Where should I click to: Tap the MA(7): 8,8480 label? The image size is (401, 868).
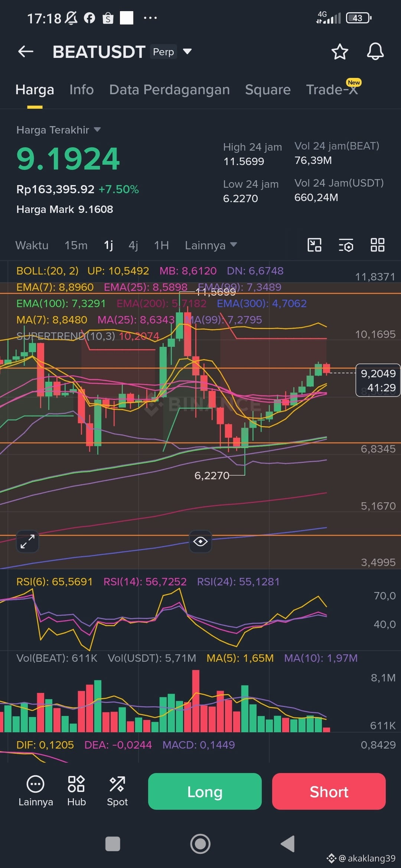52,320
